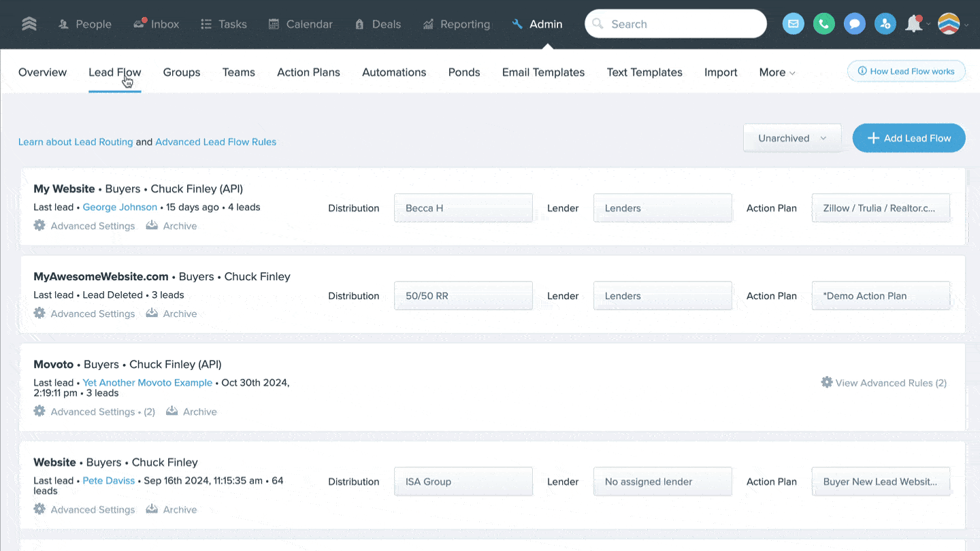The image size is (980, 551).
Task: Open Action Plan dropdown showing *Demo Action Plan
Action: pos(881,296)
